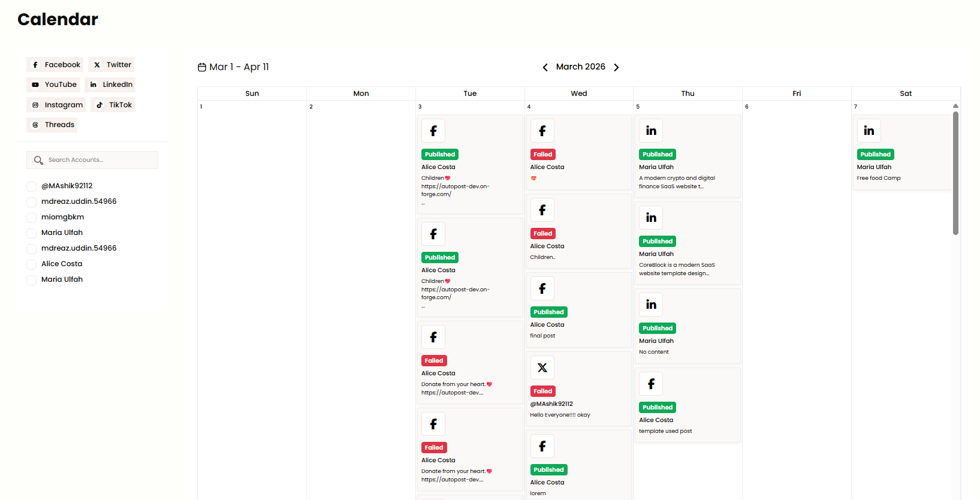Click the LinkedIn icon on the CoreBlock post
980x500 pixels.
tap(651, 218)
